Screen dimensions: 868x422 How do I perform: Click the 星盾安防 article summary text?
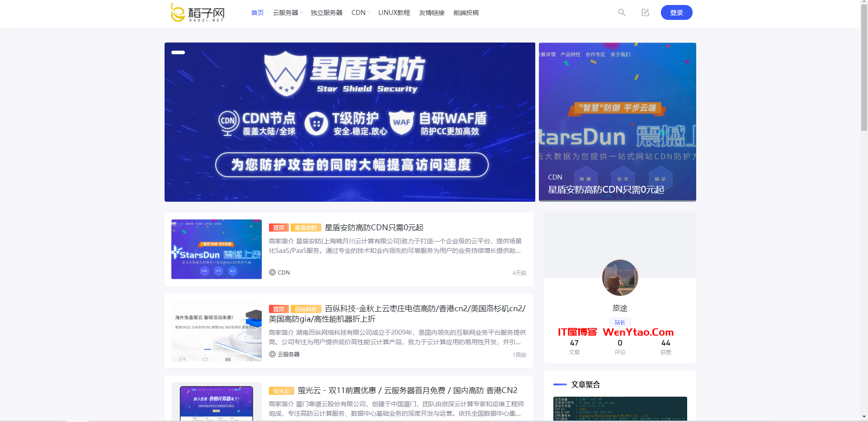pos(395,246)
